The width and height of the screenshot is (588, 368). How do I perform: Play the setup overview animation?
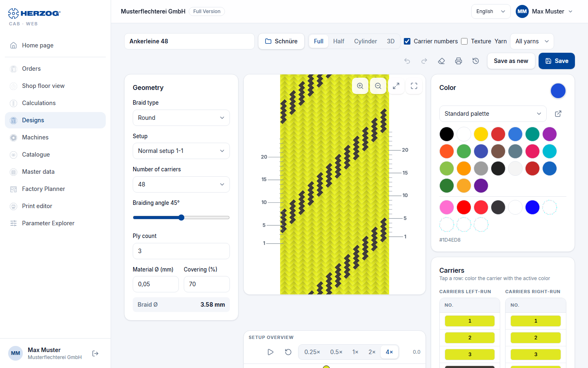pyautogui.click(x=270, y=352)
